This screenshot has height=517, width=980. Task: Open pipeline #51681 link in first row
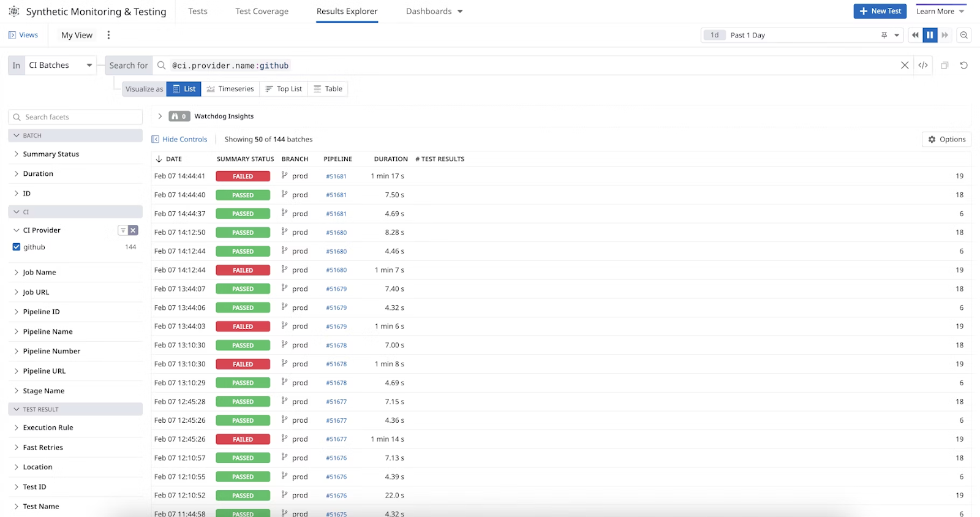(336, 176)
